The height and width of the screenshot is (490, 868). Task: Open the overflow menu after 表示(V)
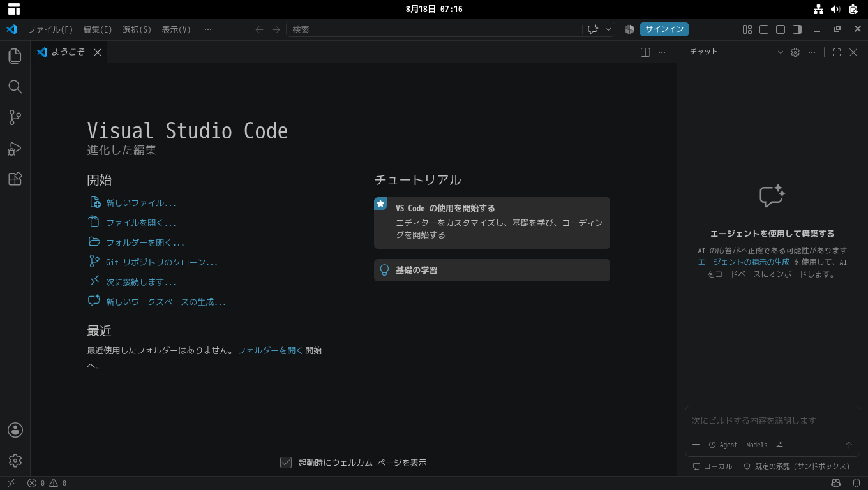pos(208,29)
